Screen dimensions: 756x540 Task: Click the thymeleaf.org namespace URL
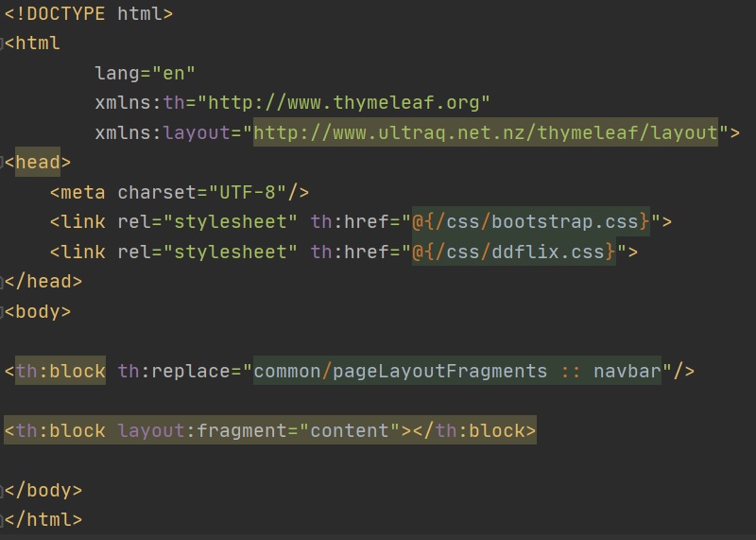[349, 103]
